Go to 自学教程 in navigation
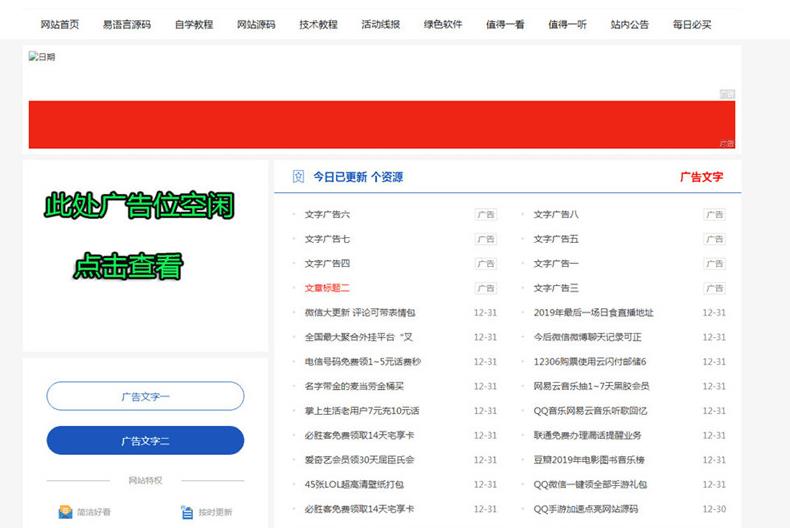The width and height of the screenshot is (790, 528). [194, 24]
